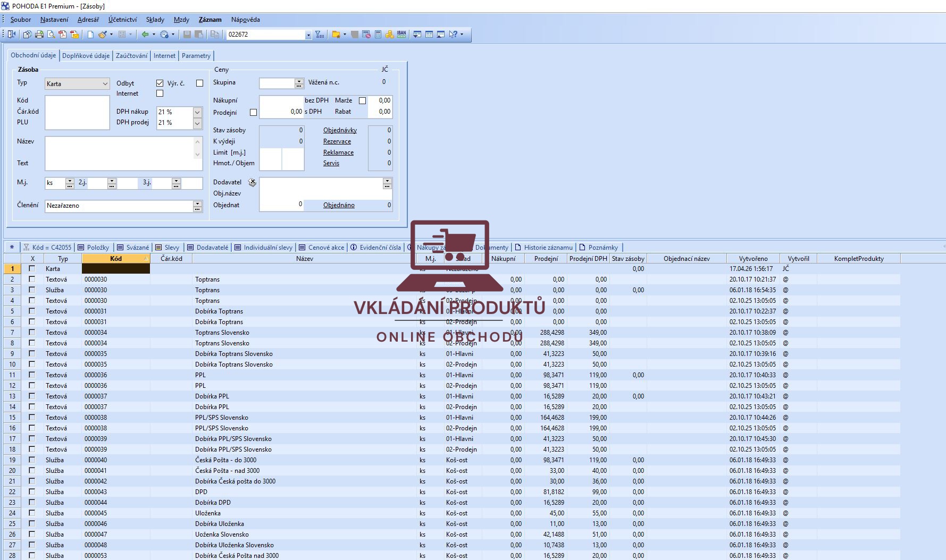
Task: Tick the Prodejní price checkbox
Action: 253,113
